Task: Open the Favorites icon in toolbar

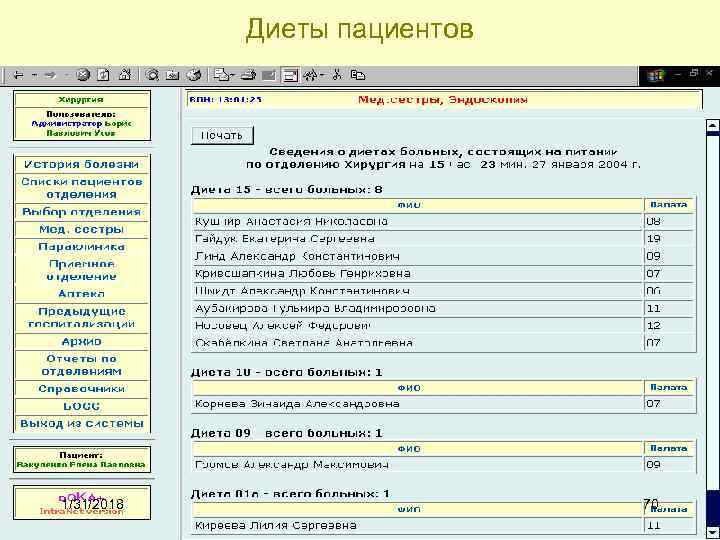Action: (173, 75)
